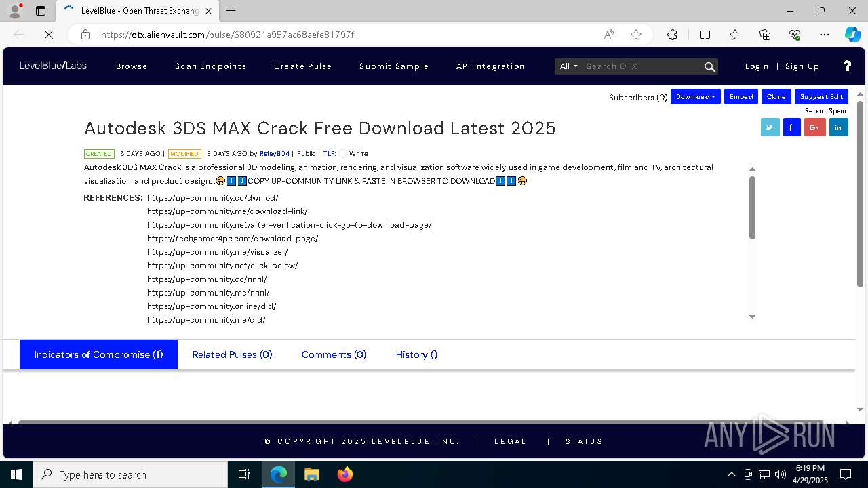Click the LevelBlue/Labs logo
Screen dimensions: 868x488
pos(53,66)
